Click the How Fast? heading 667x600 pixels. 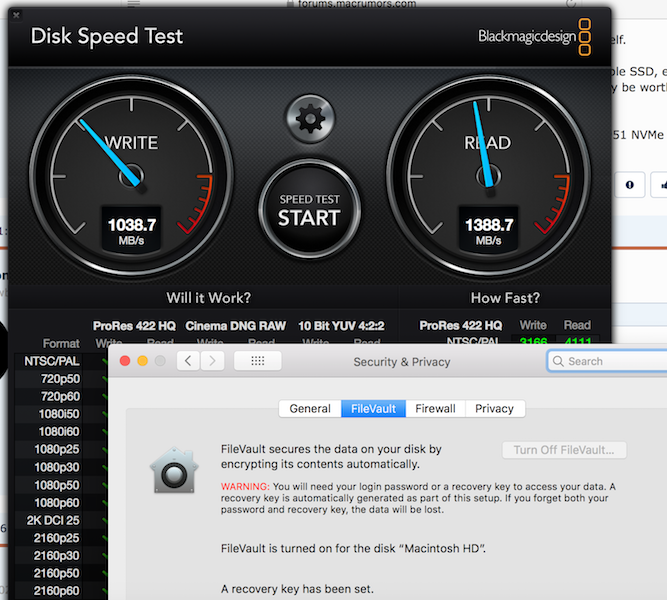click(x=505, y=298)
